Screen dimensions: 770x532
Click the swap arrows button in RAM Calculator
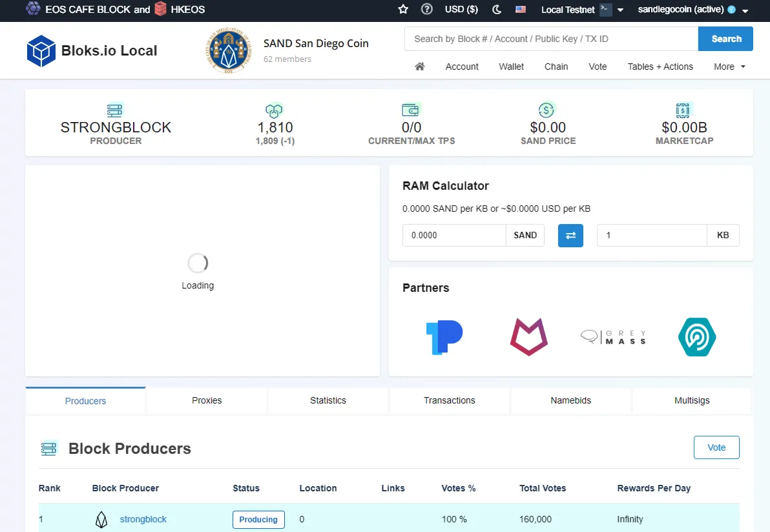click(x=570, y=236)
